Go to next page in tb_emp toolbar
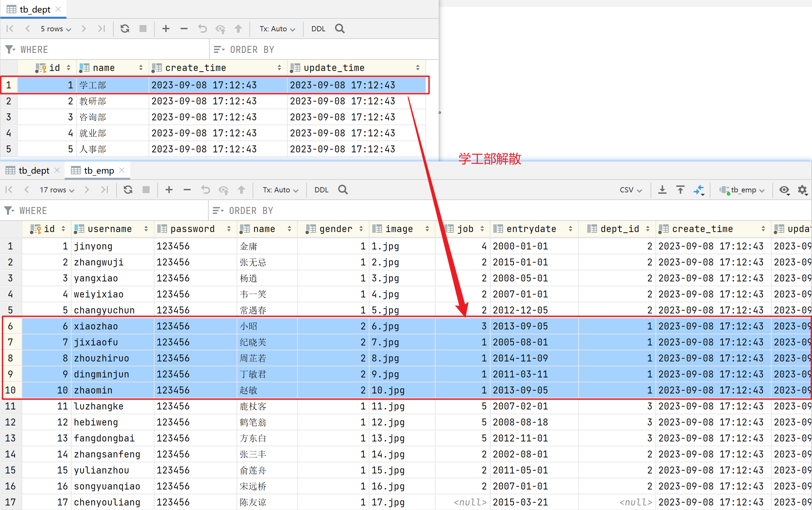The width and height of the screenshot is (812, 510). pos(87,190)
